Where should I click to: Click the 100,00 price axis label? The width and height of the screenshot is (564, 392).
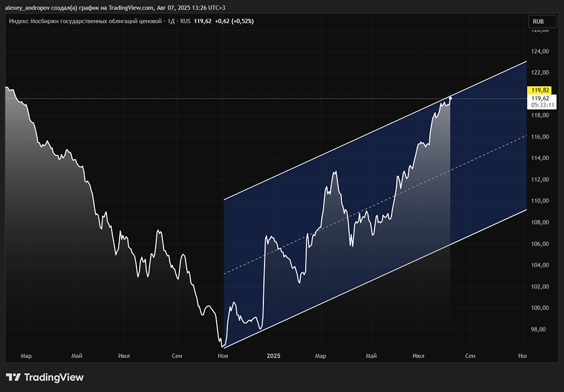540,308
